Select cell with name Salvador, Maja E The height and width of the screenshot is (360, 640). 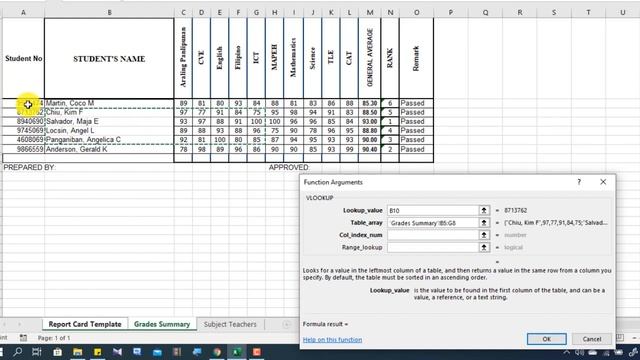(109, 122)
